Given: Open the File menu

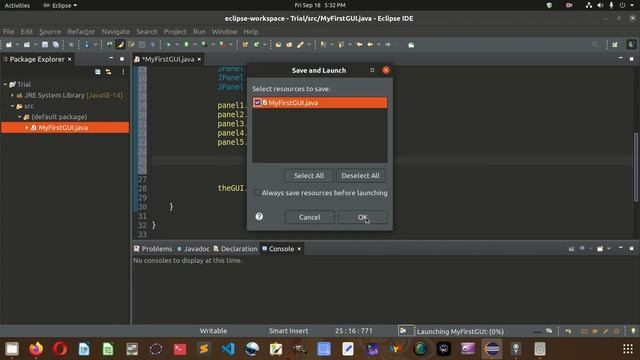Looking at the screenshot, I should (x=9, y=31).
